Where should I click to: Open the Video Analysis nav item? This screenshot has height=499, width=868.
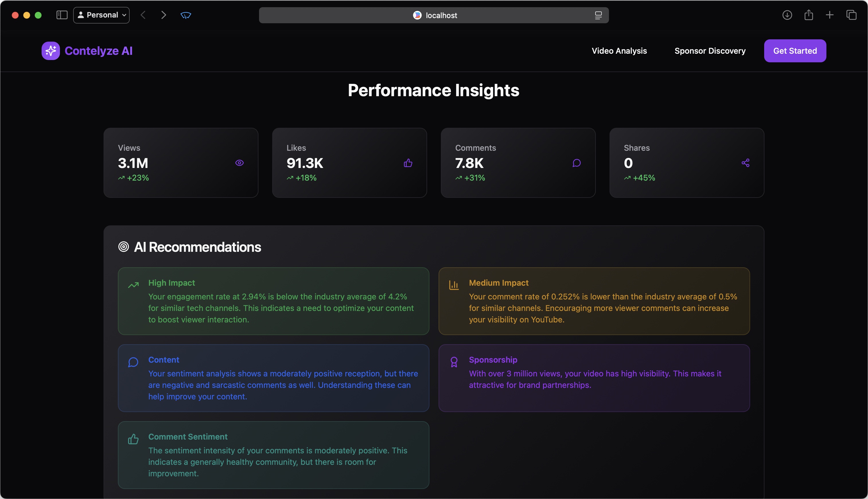619,51
